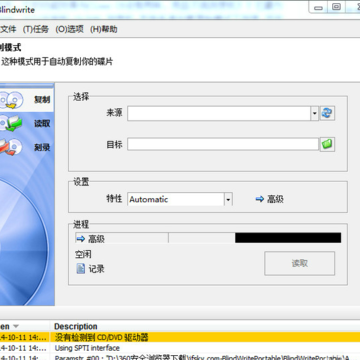Click the 复制 label in the sidebar
360x360 pixels.
pos(42,100)
